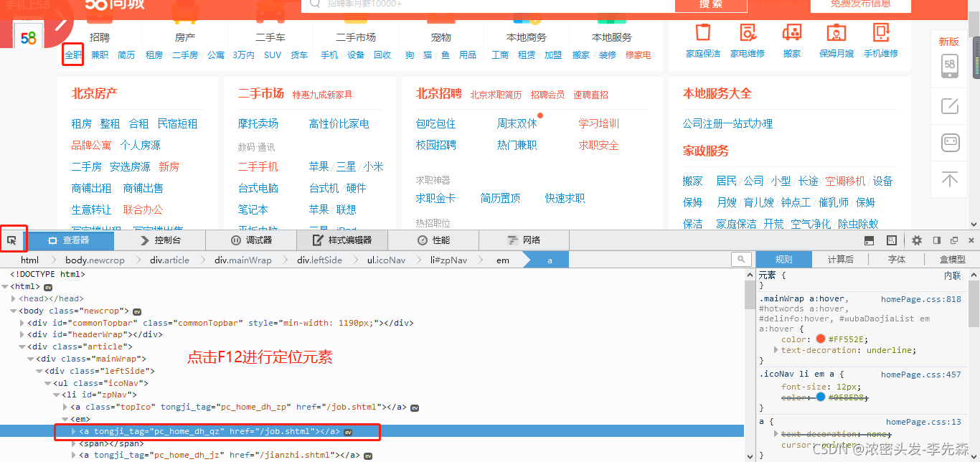Viewport: 980px width, 462px height.
Task: Open the 全职 full-time jobs link
Action: pos(73,55)
